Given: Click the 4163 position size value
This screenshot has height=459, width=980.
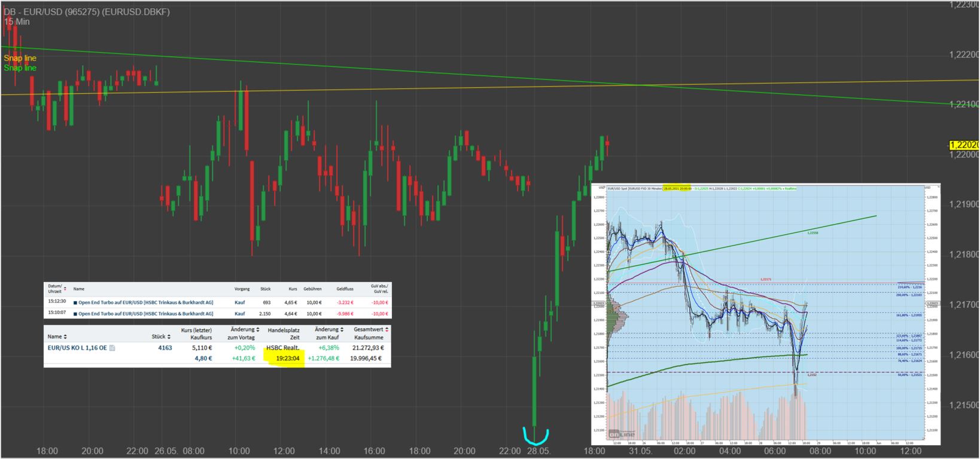Looking at the screenshot, I should pyautogui.click(x=165, y=347).
